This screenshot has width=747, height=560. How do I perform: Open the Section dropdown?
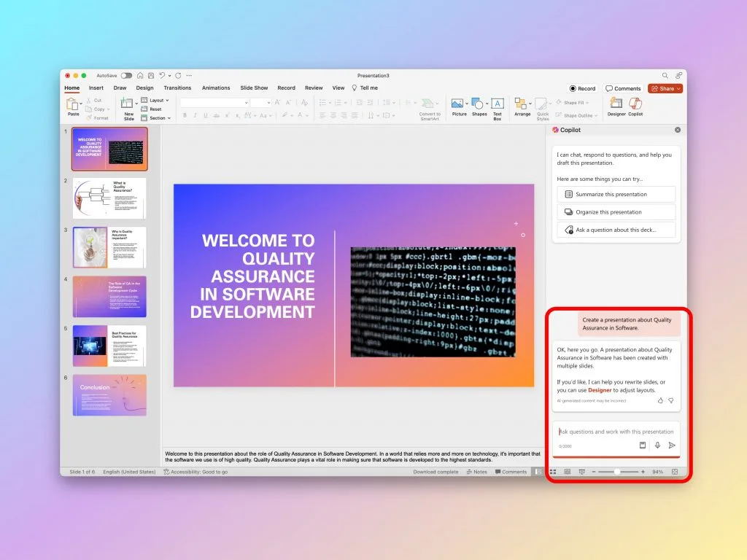tap(156, 118)
